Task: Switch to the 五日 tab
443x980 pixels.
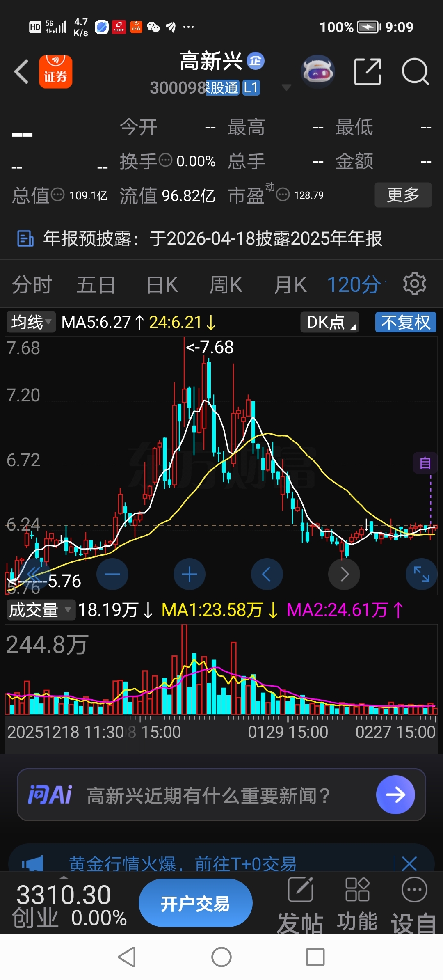Action: (96, 284)
